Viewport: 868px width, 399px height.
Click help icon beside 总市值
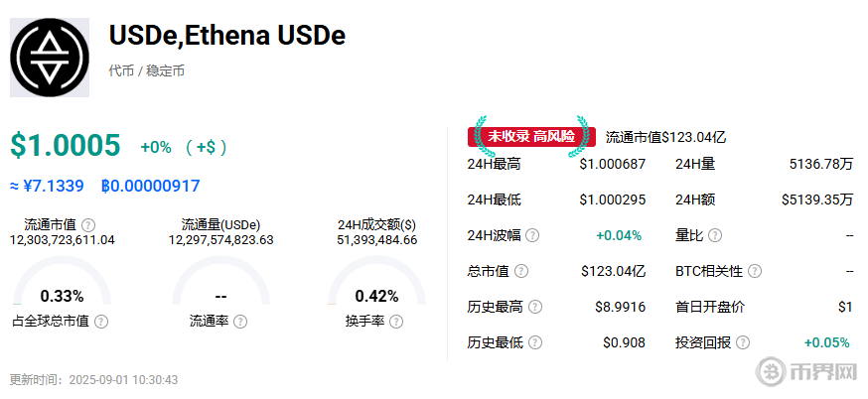pyautogui.click(x=521, y=271)
